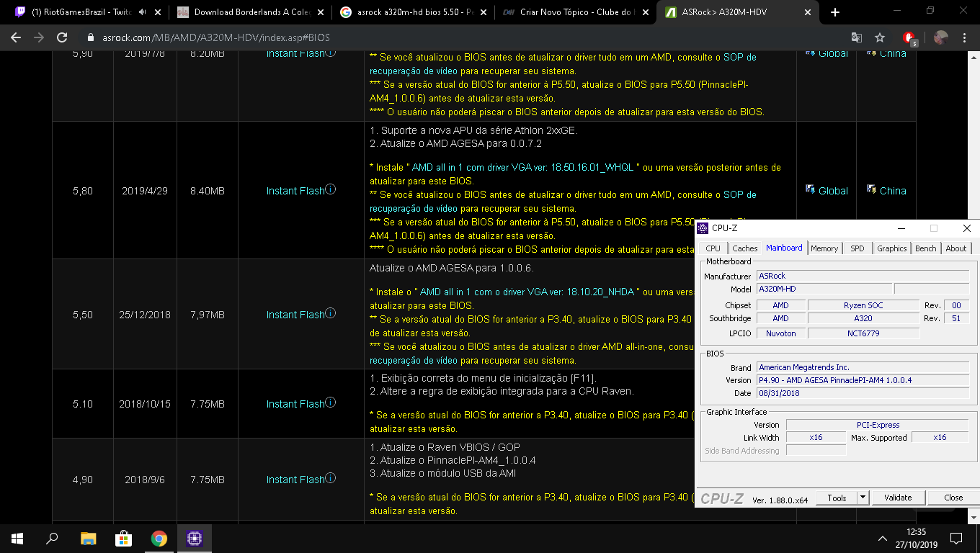Close the ASRock A320M-HDV tab

[x=808, y=12]
